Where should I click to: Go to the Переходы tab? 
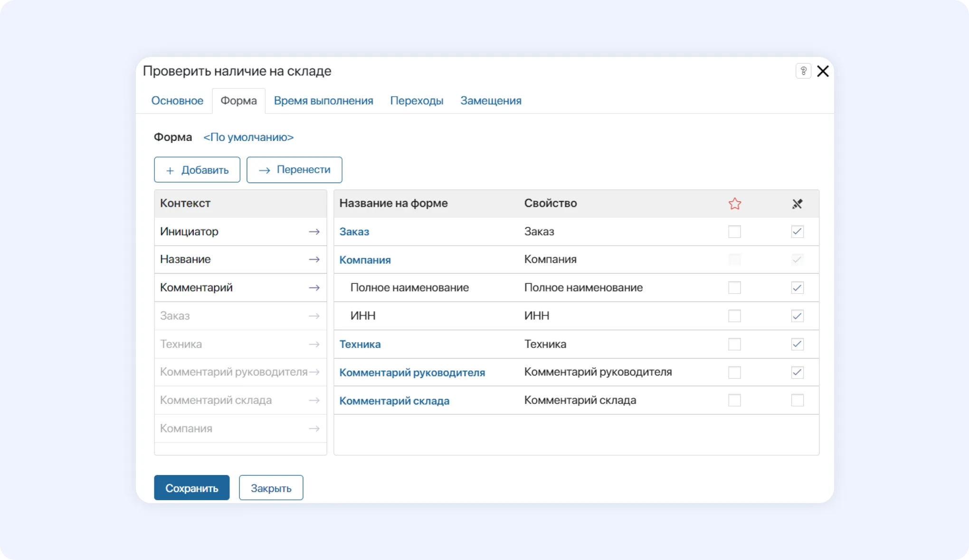click(417, 101)
